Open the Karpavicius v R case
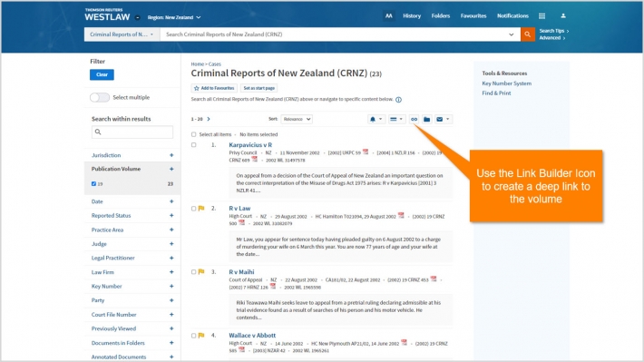644x362 pixels. pos(250,145)
